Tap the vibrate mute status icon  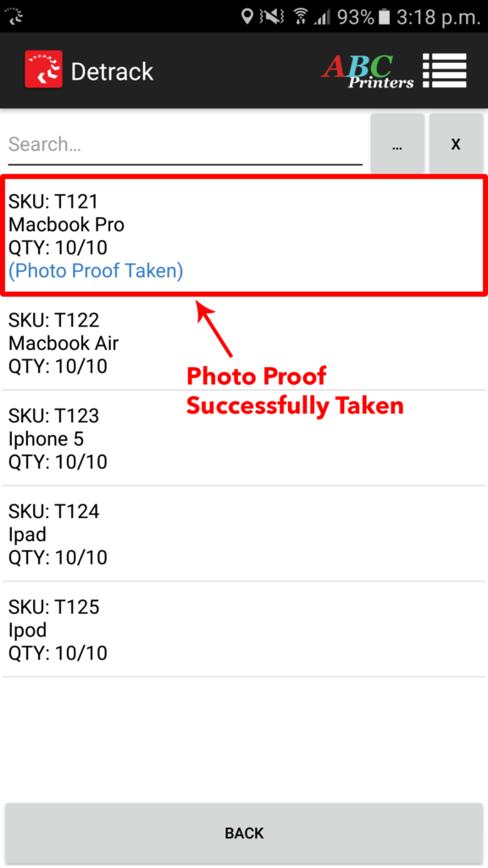pyautogui.click(x=272, y=17)
